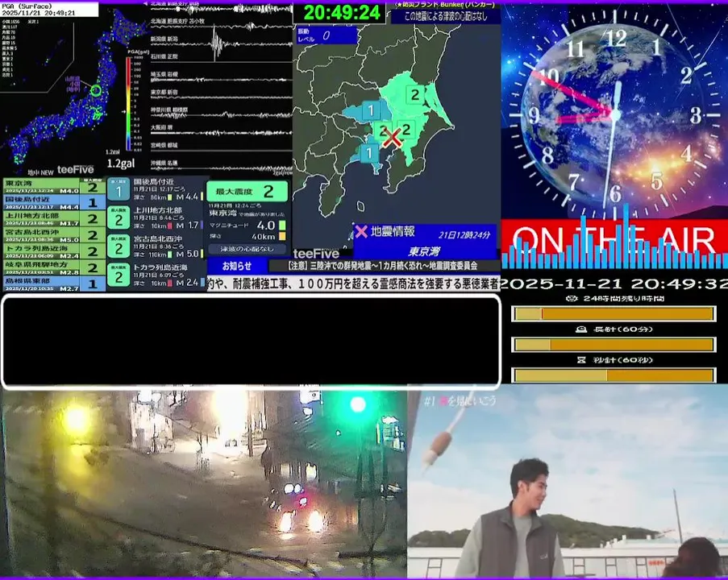Click the green 20:49:24 digital clock
Image resolution: width=728 pixels, height=580 pixels.
coord(341,13)
